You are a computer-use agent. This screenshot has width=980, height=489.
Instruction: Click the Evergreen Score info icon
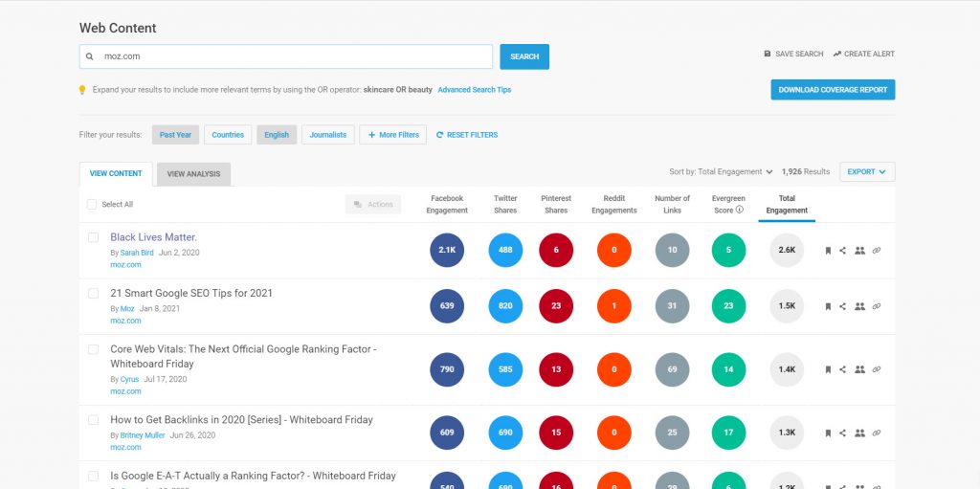[x=740, y=211]
